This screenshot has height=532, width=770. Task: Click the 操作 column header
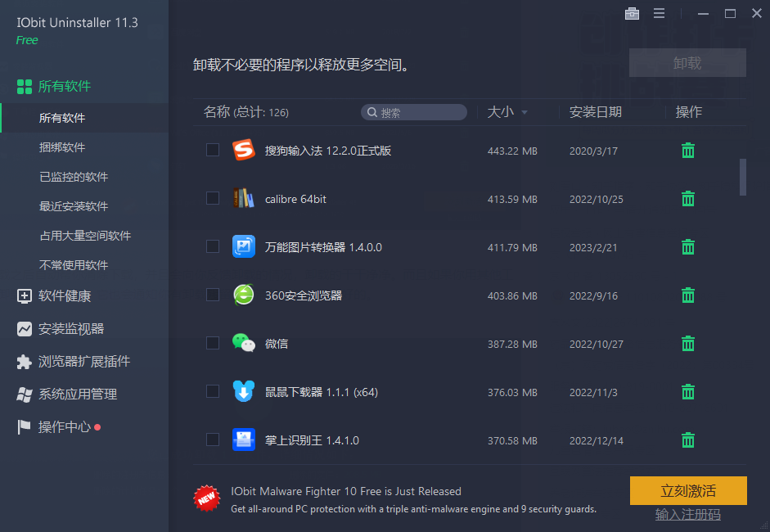coord(688,112)
